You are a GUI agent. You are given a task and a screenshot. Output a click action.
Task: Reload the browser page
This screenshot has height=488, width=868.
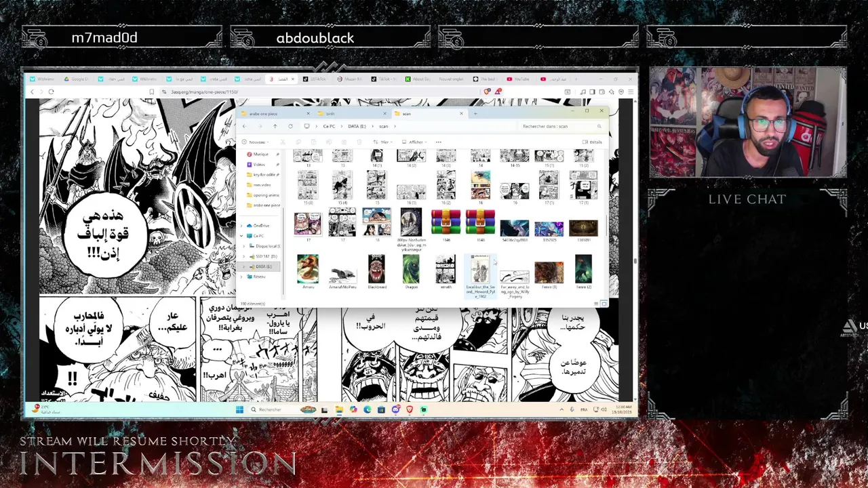51,91
